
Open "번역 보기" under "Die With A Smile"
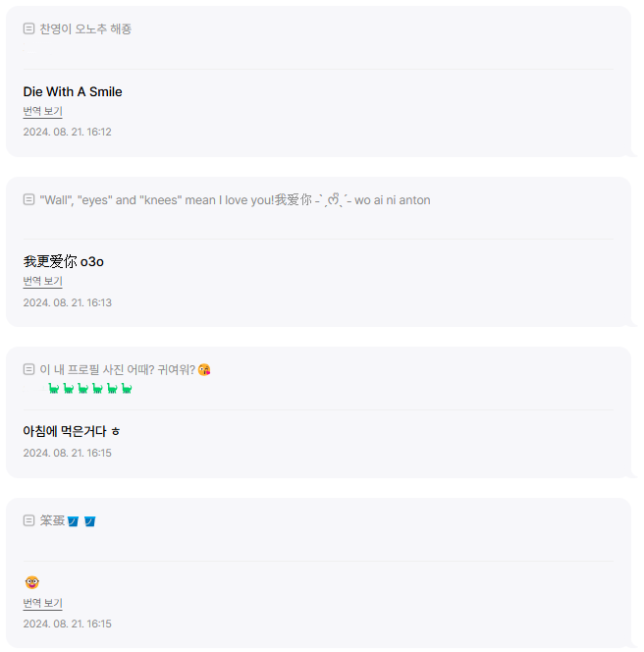(x=42, y=112)
